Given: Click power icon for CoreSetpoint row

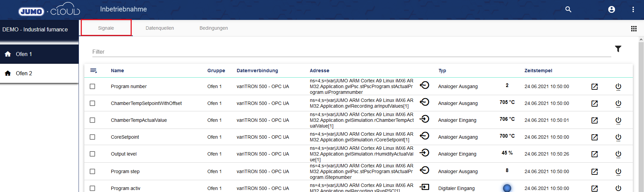Looking at the screenshot, I should coord(618,137).
